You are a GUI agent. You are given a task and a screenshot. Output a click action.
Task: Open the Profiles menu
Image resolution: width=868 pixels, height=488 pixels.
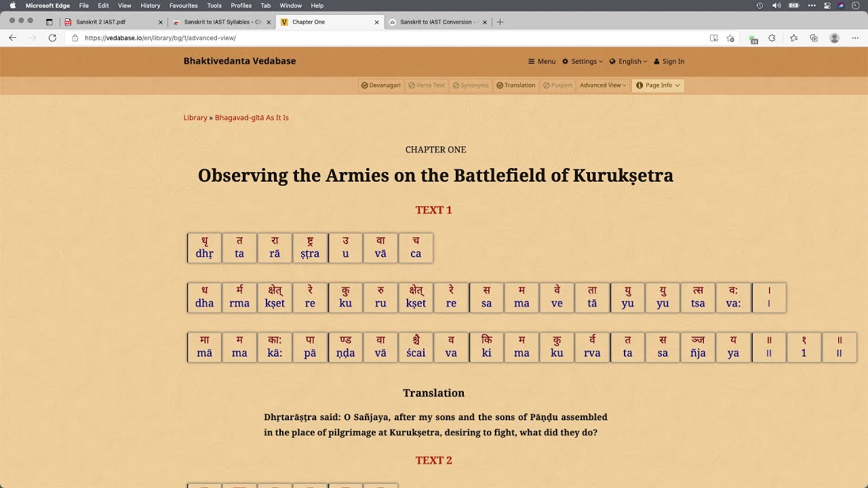pyautogui.click(x=241, y=5)
